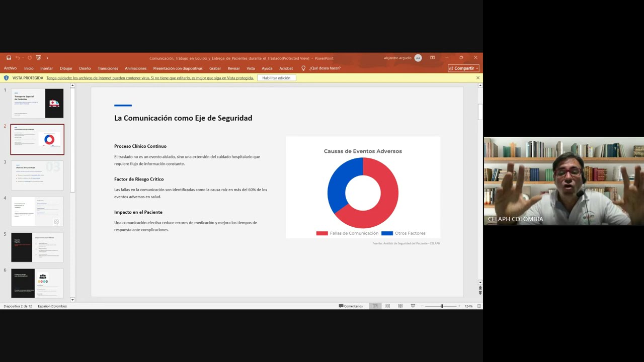Viewport: 644px width, 362px height.
Task: Start Slide Show from status bar
Action: click(x=413, y=306)
